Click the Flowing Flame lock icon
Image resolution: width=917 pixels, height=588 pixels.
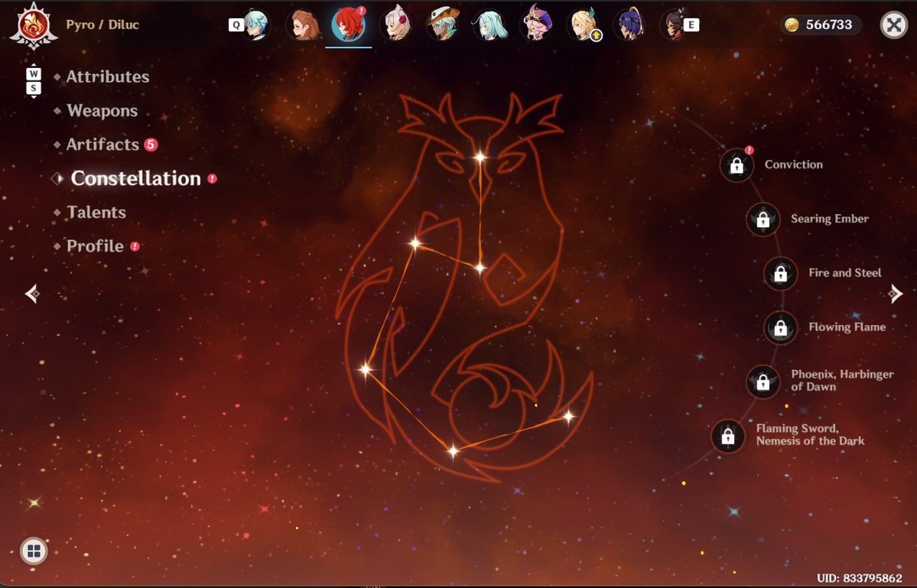(781, 327)
